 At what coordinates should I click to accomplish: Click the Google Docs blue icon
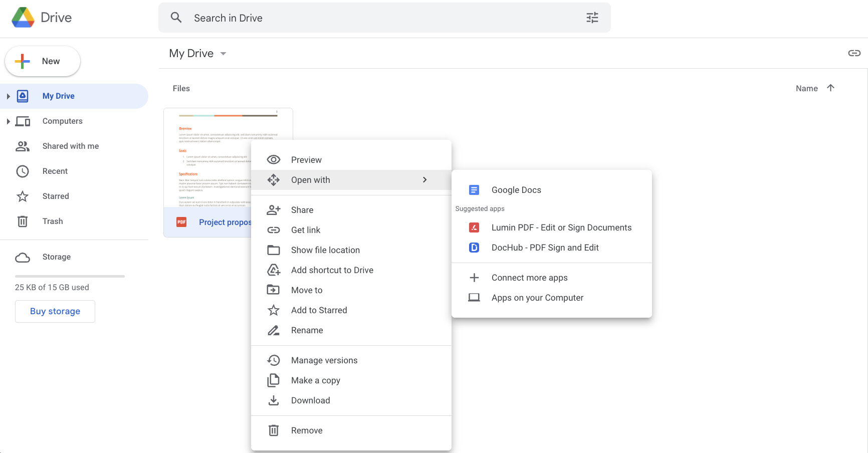click(474, 190)
